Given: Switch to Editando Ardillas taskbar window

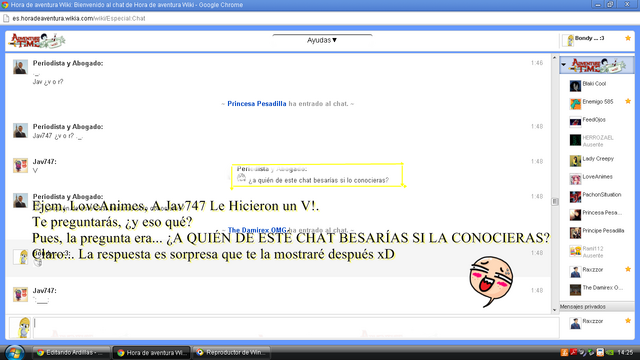Looking at the screenshot, I should tap(71, 353).
